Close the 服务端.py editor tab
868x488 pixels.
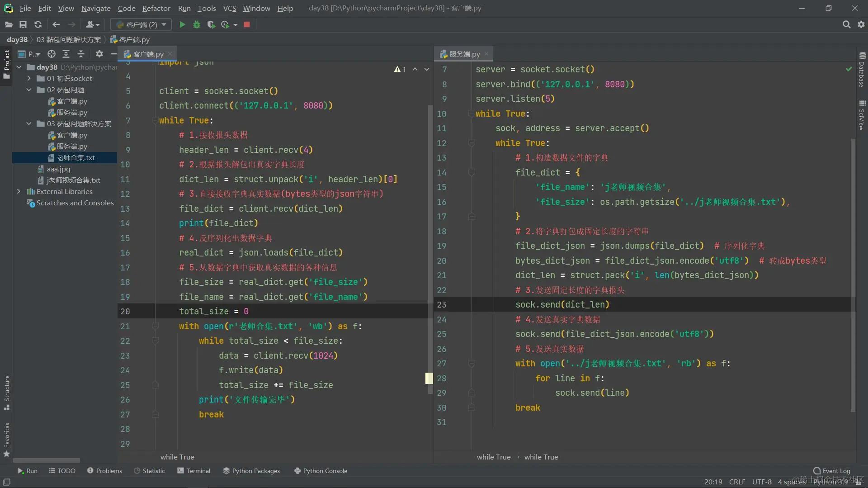[486, 54]
